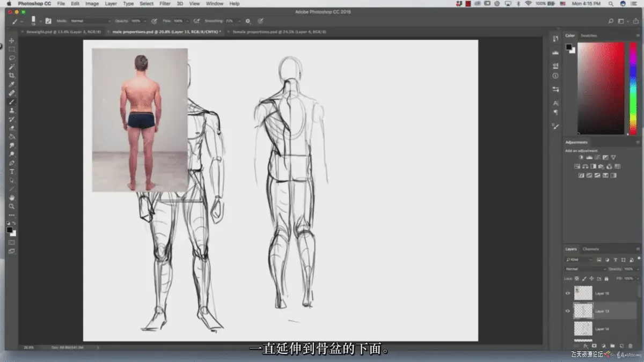Hide Layer 15 using eye icon
Screen dimensions: 644x362
point(568,293)
